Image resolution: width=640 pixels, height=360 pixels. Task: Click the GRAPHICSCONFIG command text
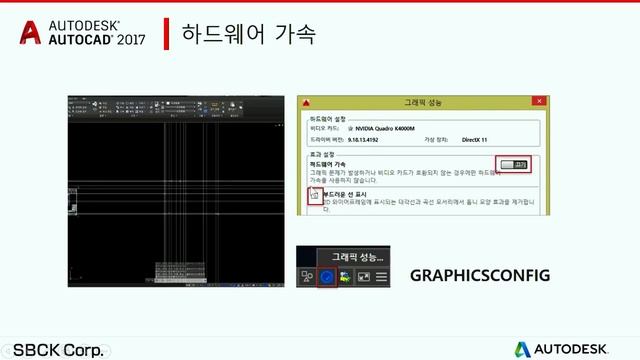(x=480, y=276)
